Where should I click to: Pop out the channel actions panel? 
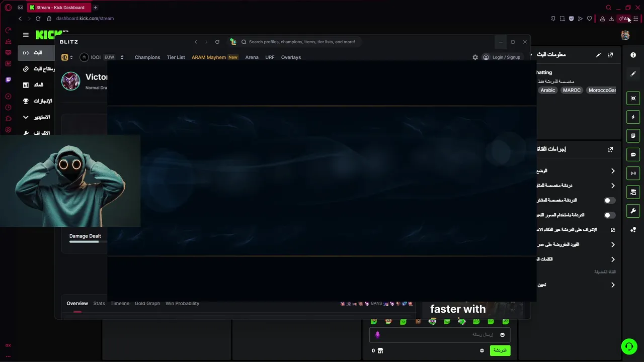[610, 149]
